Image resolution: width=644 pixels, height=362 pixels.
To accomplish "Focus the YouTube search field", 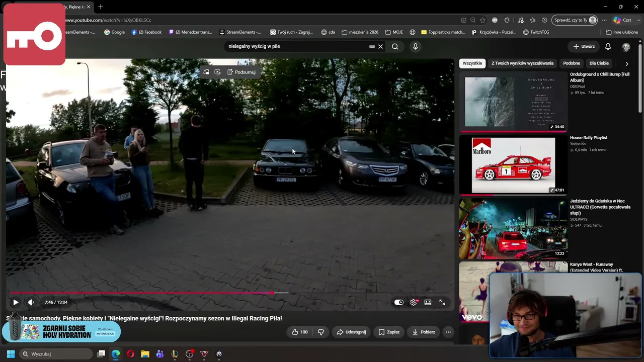I will [297, 46].
